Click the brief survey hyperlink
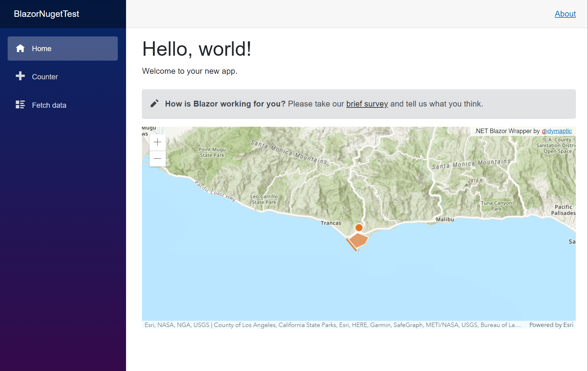 point(367,103)
